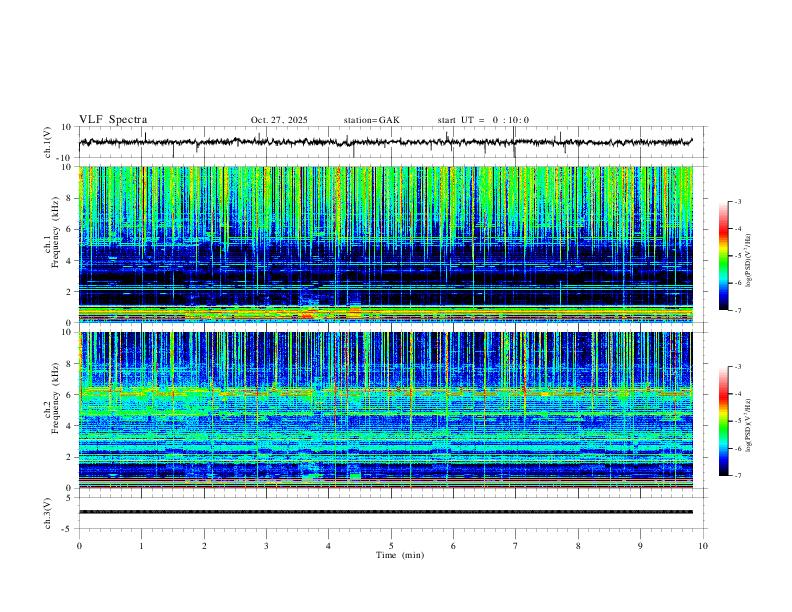Click the lower PSD color scale bar
Screen dimensions: 792x612
(x=723, y=421)
